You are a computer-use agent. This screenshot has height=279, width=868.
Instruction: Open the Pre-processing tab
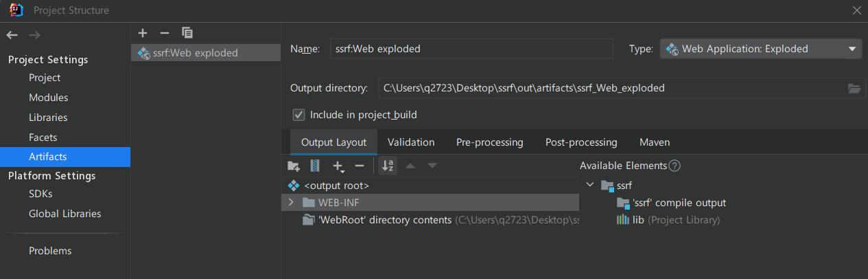click(489, 142)
